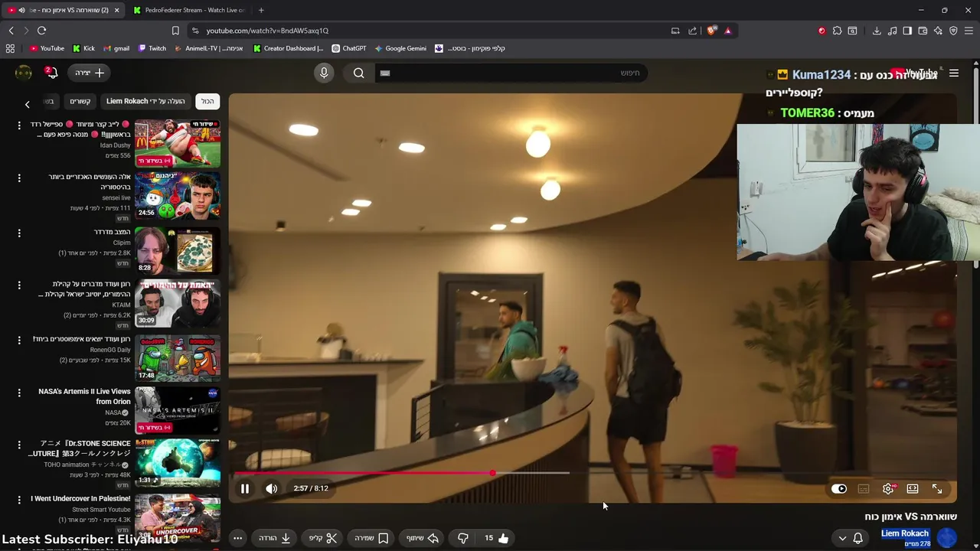Select the הכל filter chip

[x=207, y=101]
